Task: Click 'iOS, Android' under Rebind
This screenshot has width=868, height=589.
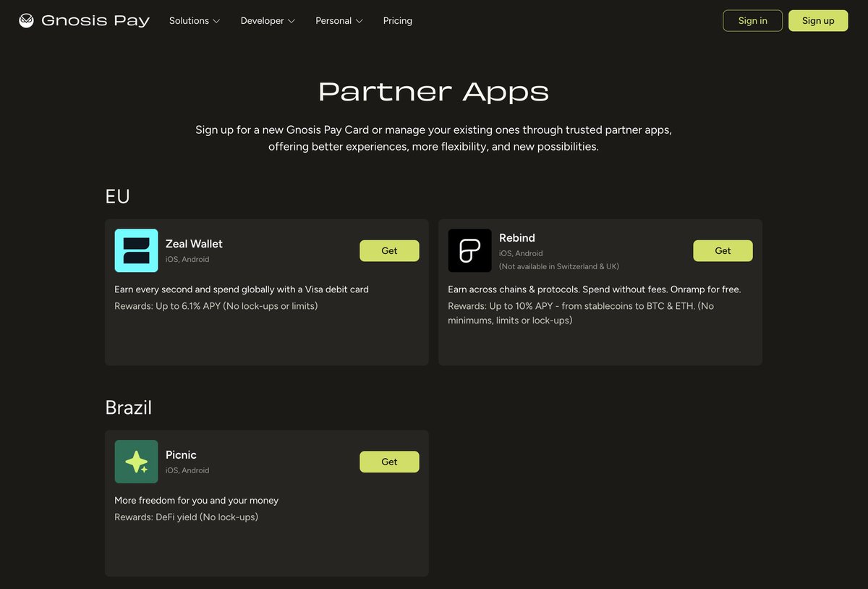Action: coord(521,253)
